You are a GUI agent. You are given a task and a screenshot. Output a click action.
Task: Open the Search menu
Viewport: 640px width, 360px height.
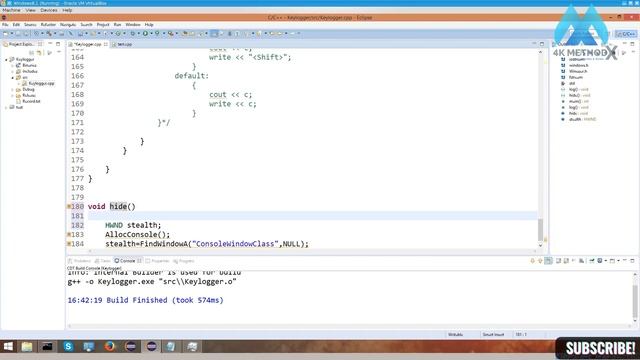click(86, 24)
